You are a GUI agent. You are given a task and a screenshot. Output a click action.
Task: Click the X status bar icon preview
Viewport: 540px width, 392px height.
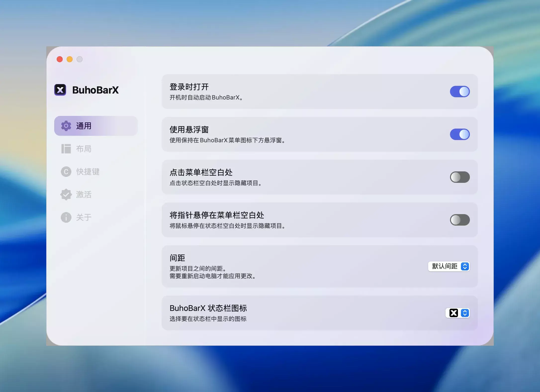(x=453, y=313)
